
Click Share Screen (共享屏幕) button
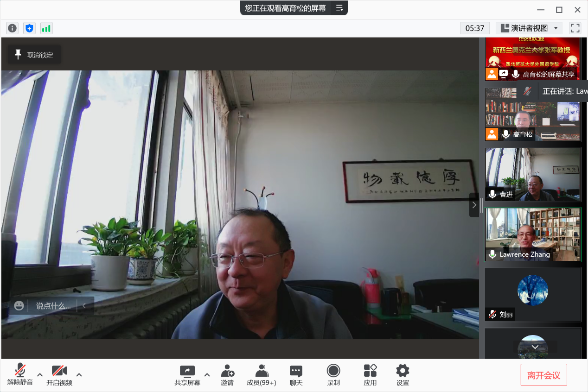(187, 375)
